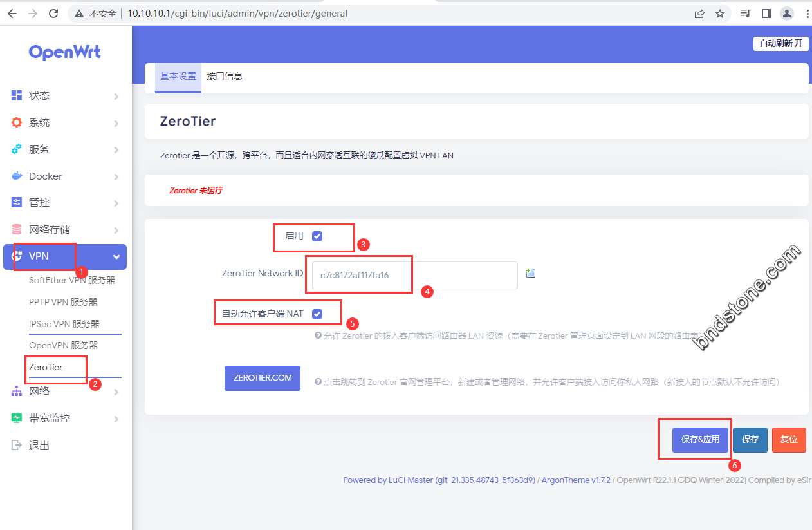
Task: Click the ZeroTier page heading
Action: pos(188,121)
